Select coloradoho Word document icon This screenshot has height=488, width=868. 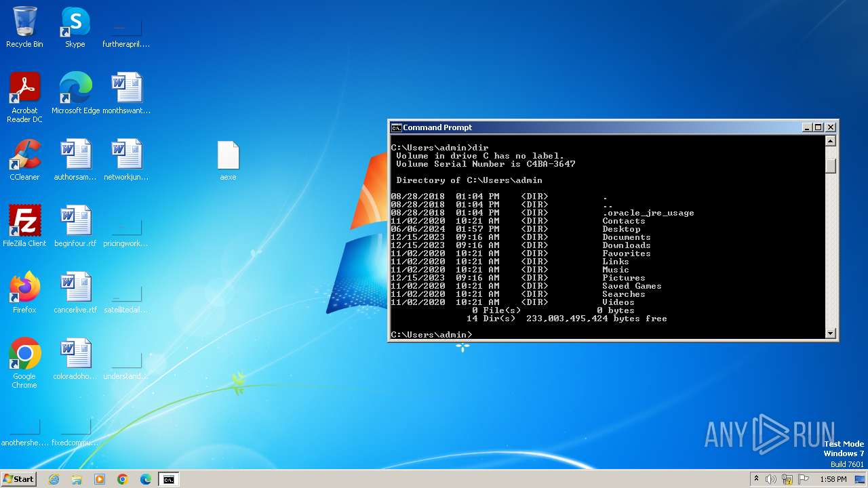(x=75, y=359)
